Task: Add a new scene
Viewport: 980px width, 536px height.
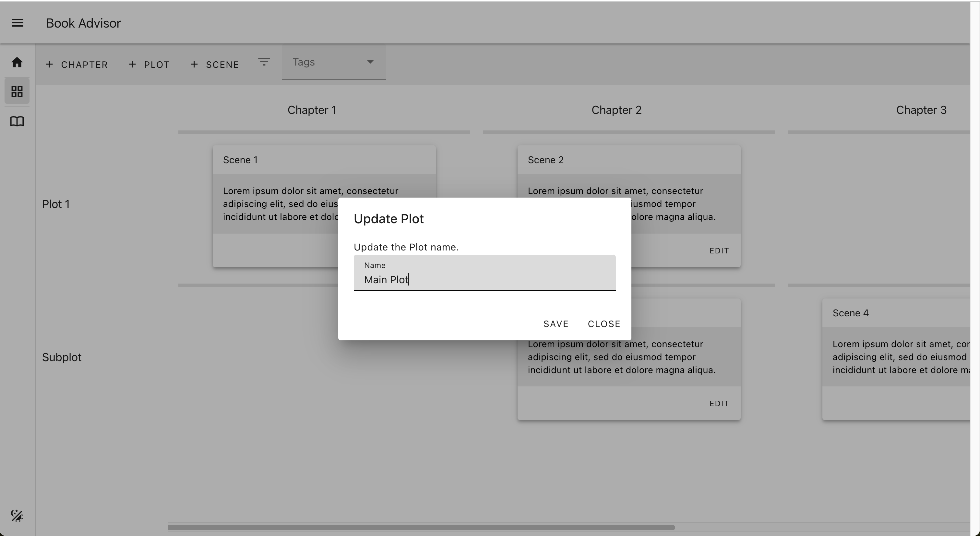Action: (215, 64)
